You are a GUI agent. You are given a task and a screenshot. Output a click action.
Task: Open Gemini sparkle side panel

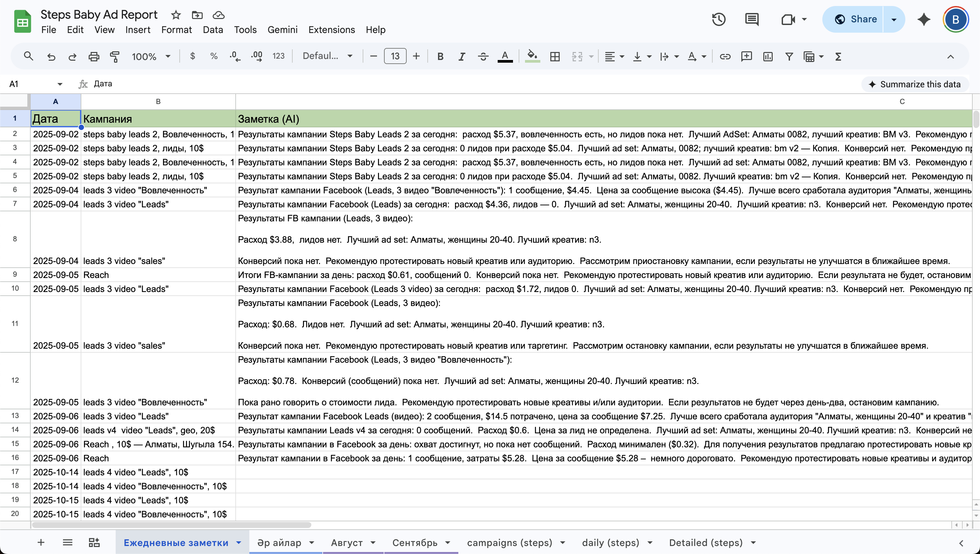924,19
